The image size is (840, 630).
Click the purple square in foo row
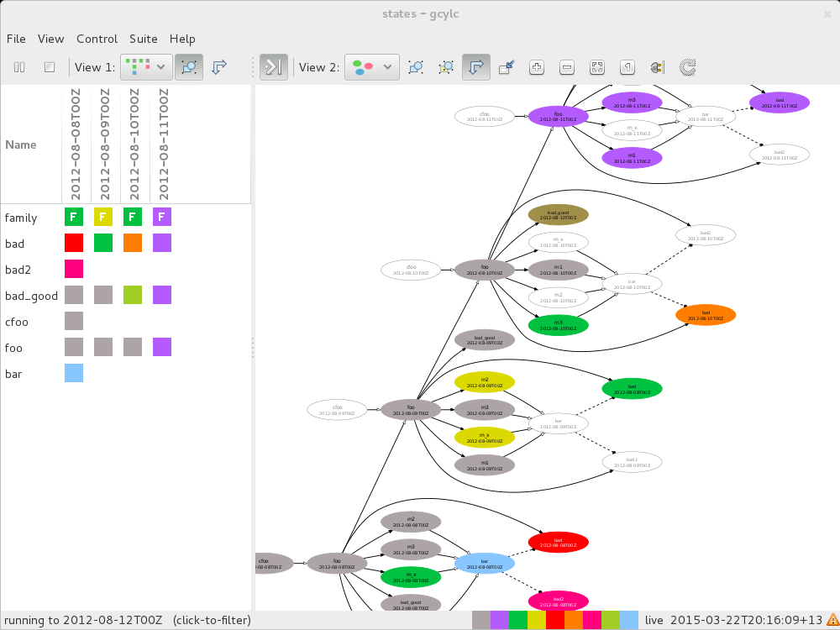[162, 347]
